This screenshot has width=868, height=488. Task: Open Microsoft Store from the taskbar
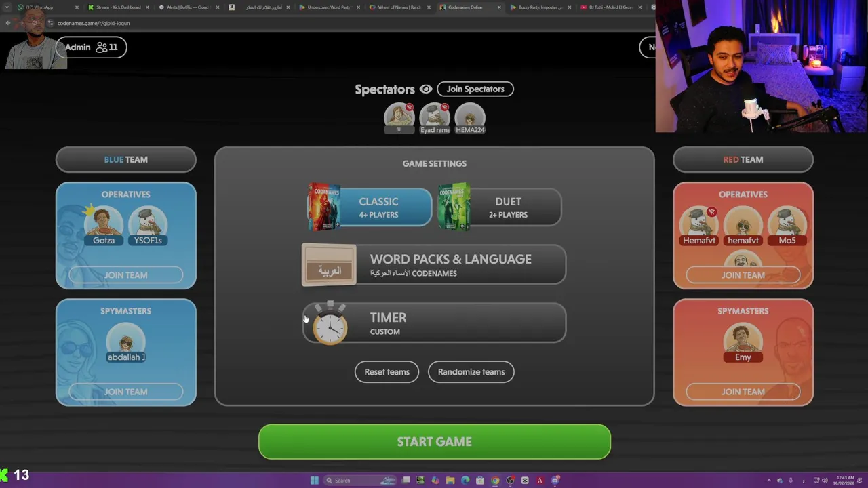tap(480, 481)
